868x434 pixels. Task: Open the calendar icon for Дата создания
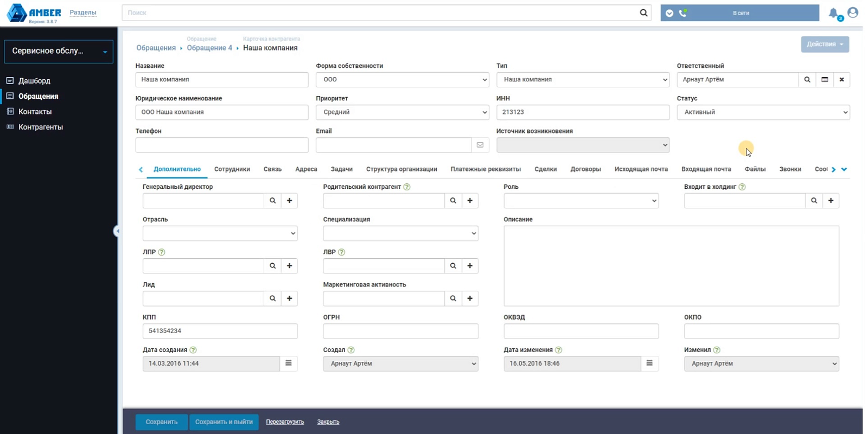pyautogui.click(x=289, y=363)
